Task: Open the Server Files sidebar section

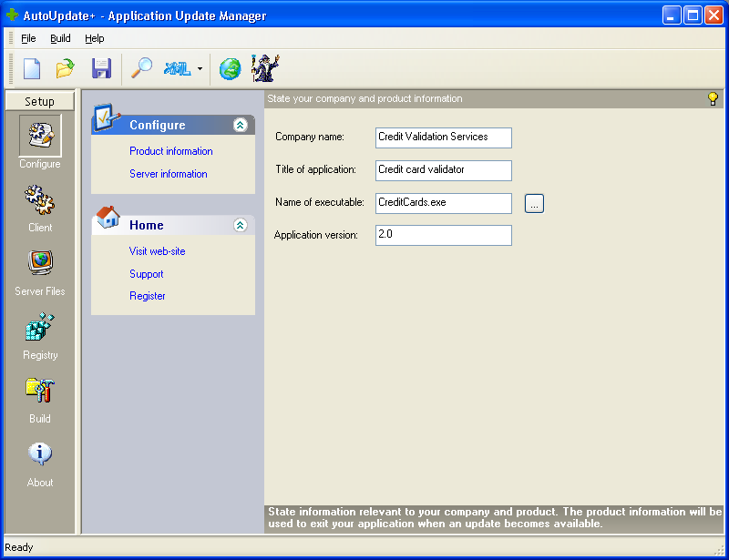Action: tap(40, 271)
